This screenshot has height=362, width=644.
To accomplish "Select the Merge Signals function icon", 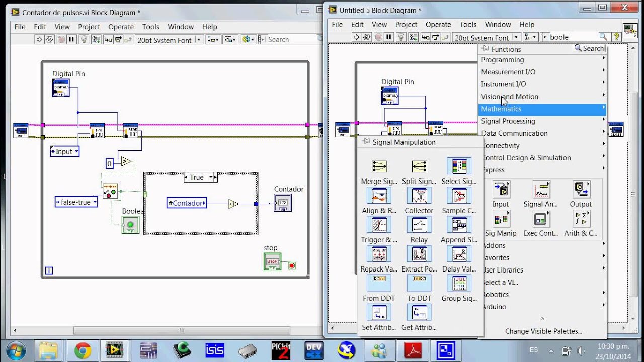I will click(x=379, y=166).
